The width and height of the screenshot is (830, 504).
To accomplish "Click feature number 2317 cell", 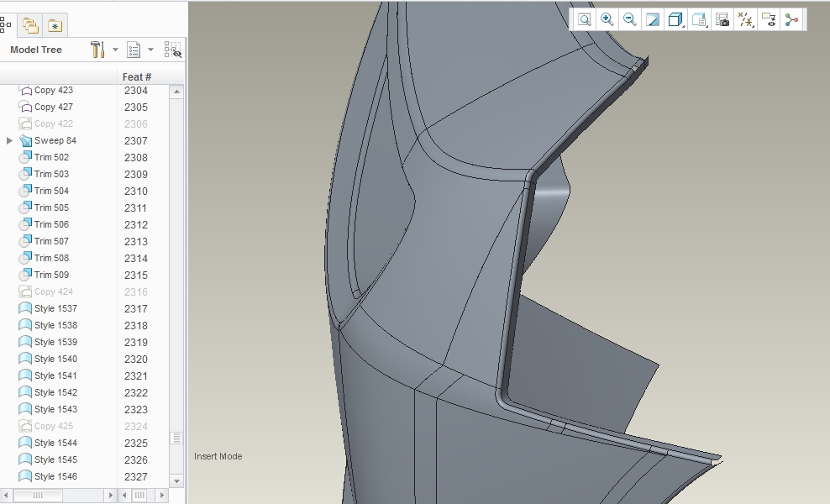I will pos(136,308).
